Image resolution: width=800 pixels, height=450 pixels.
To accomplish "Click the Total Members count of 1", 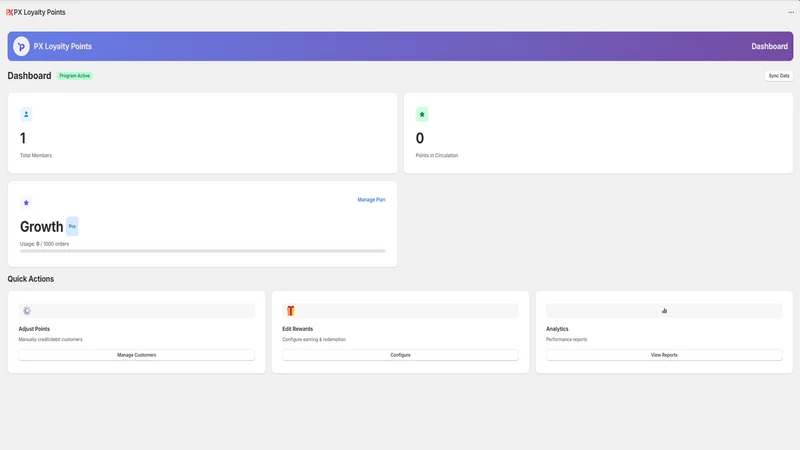I will tap(23, 138).
